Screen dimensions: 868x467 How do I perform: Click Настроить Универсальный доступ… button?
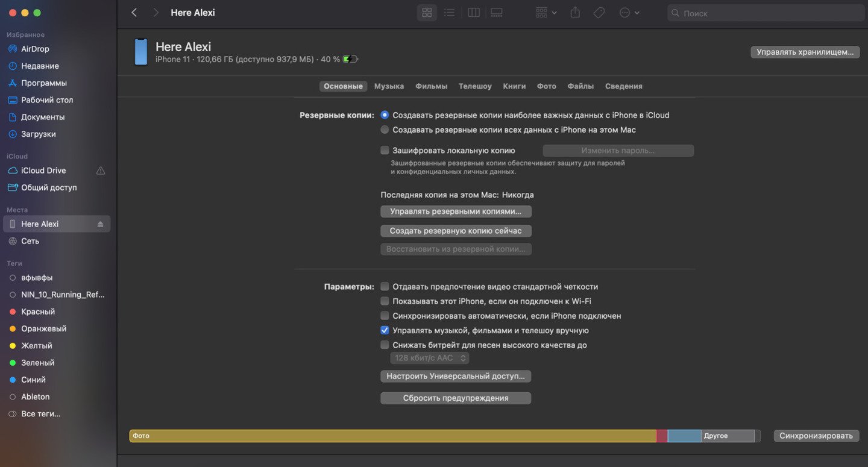456,376
